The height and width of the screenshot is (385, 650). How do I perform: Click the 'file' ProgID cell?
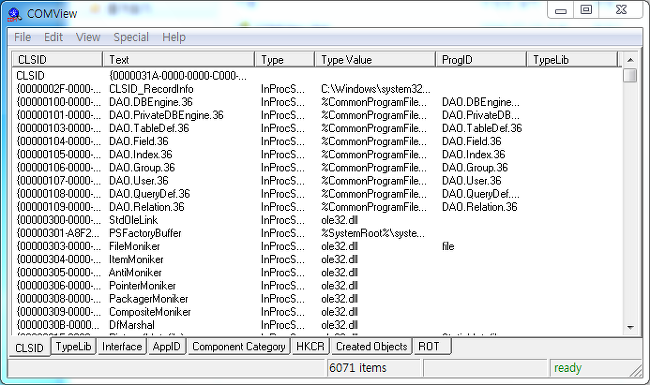448,247
